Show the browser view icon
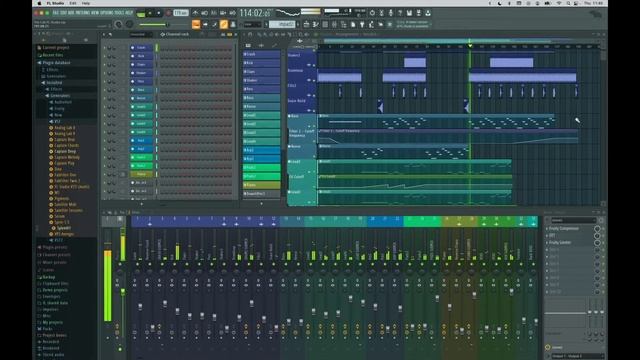 344,24
